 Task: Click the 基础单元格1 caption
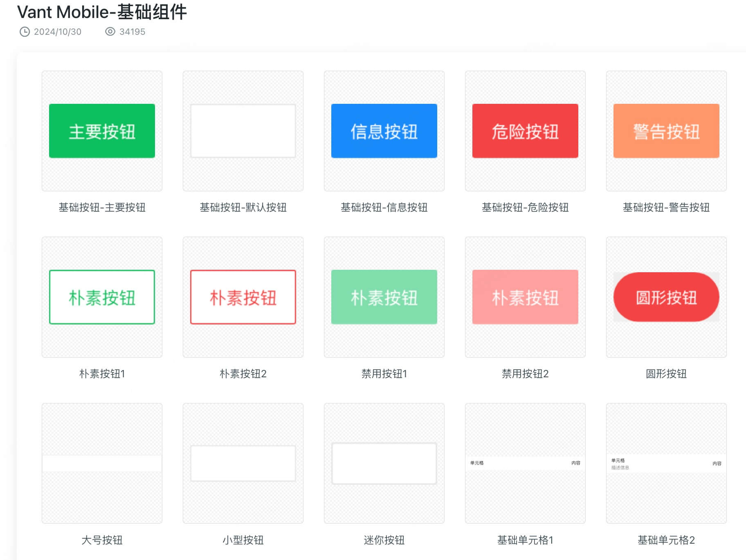[x=525, y=540]
